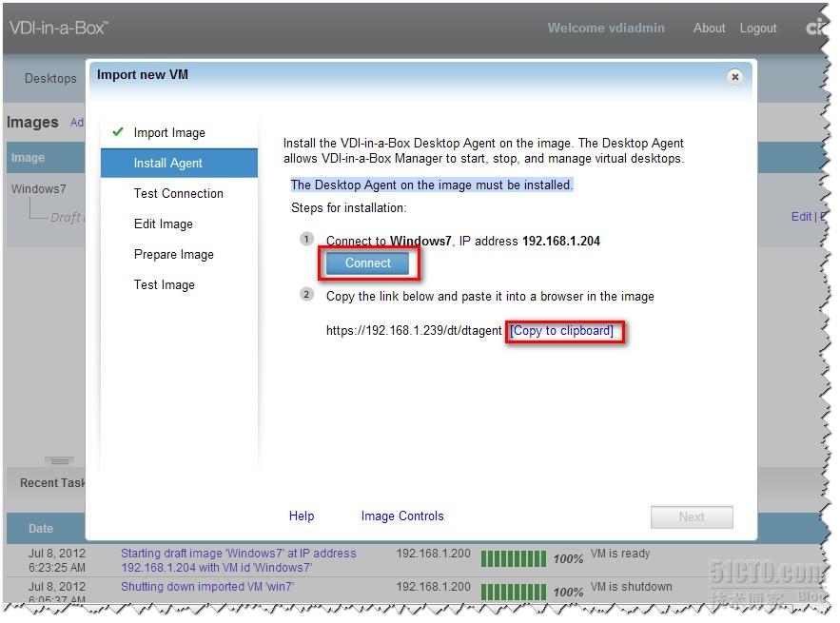Click the 'VM is ready' status text
Screen dimensions: 840x623
point(620,554)
